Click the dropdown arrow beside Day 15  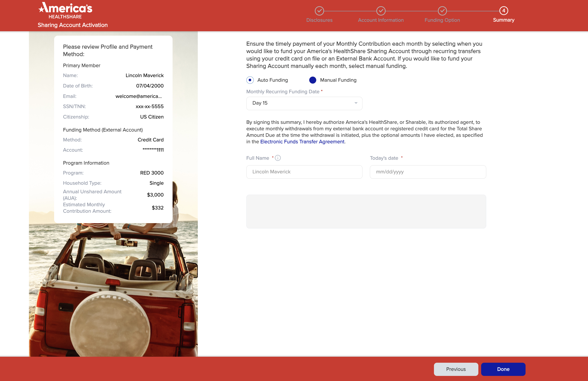pos(356,103)
